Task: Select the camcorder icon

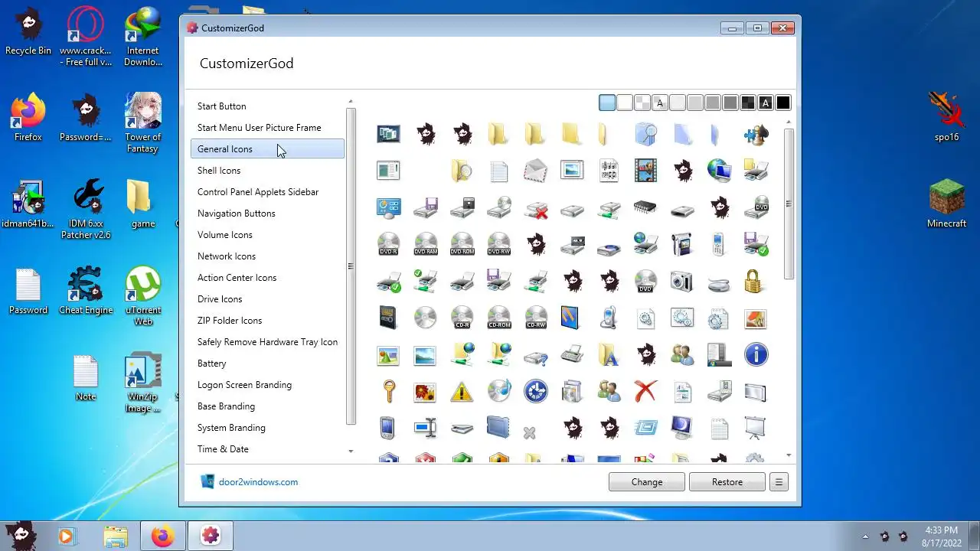Action: tap(681, 244)
